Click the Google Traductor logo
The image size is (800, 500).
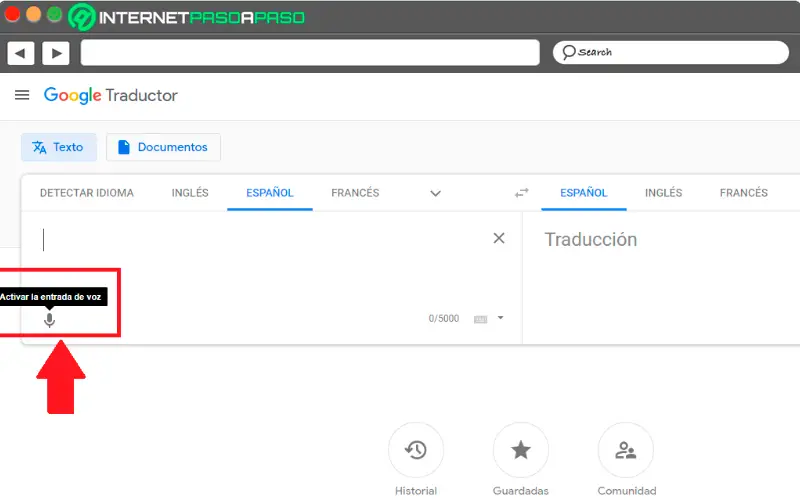(111, 95)
